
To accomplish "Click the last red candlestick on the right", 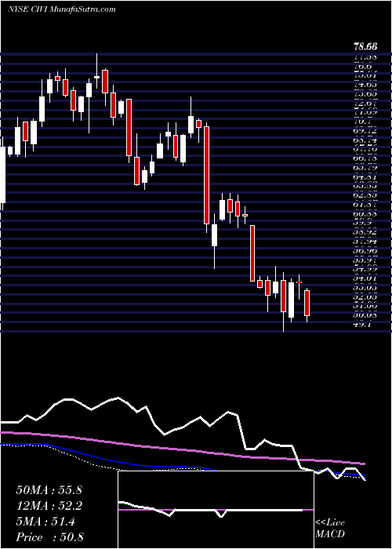I will [x=307, y=304].
